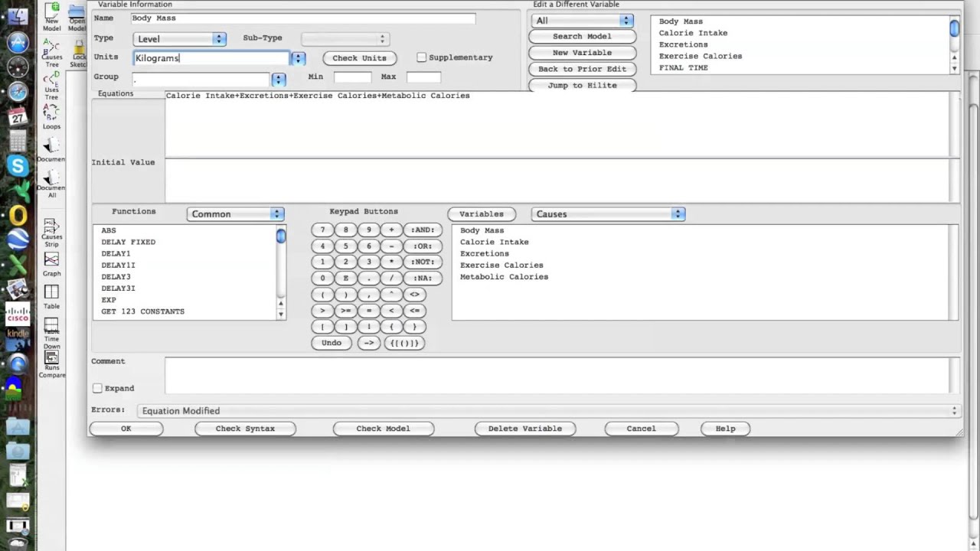Click the Name input field
This screenshot has width=980, height=551.
[x=302, y=18]
